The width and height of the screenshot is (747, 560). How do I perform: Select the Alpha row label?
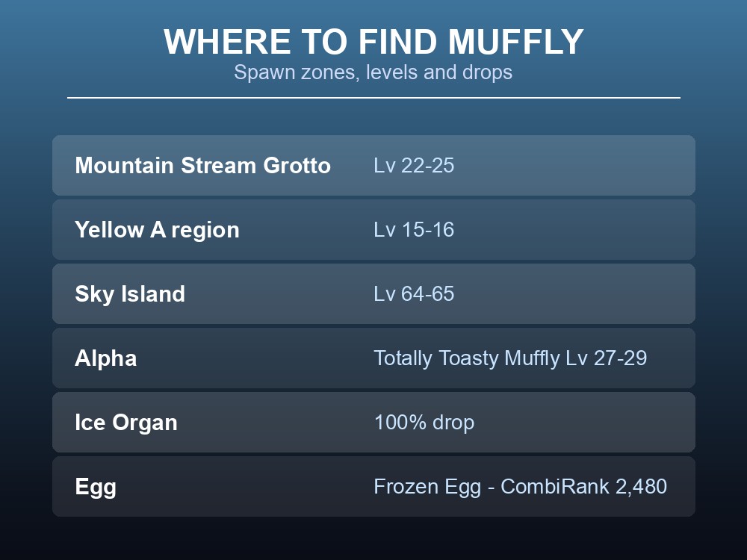pos(106,358)
